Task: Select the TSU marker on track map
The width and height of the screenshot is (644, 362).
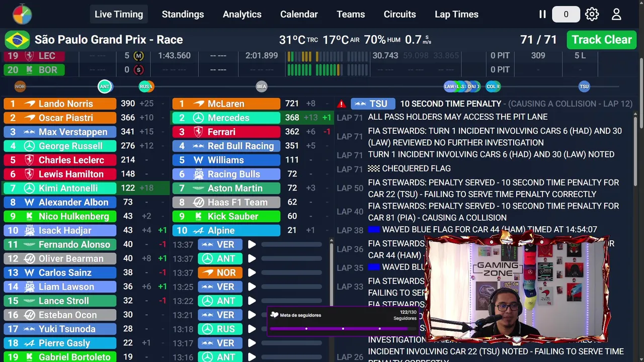Action: pyautogui.click(x=584, y=86)
